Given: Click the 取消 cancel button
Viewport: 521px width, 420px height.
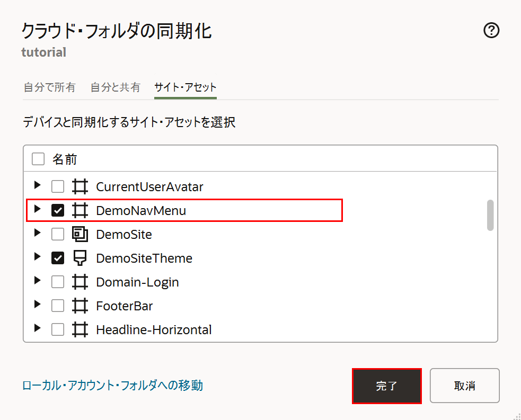Looking at the screenshot, I should click(x=464, y=386).
